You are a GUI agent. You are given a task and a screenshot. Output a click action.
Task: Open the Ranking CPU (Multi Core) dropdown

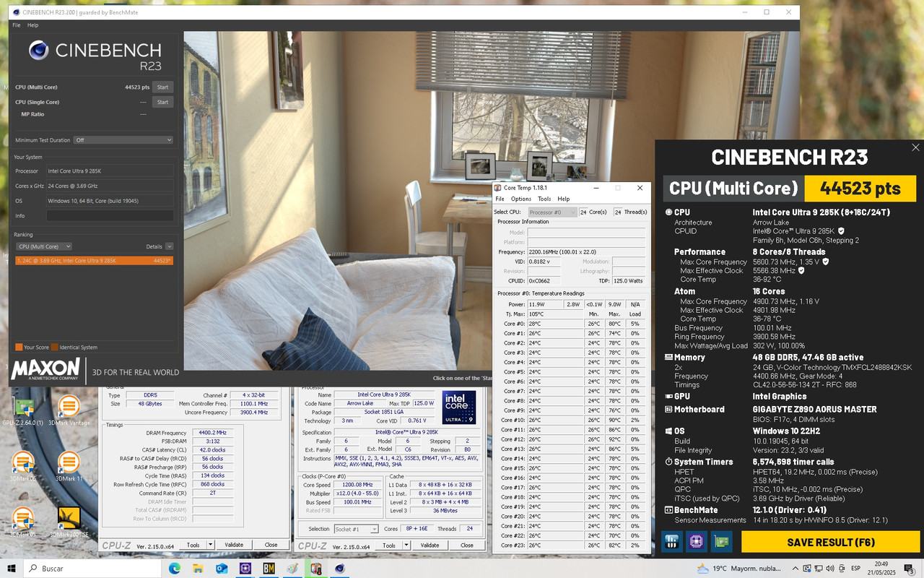(44, 246)
